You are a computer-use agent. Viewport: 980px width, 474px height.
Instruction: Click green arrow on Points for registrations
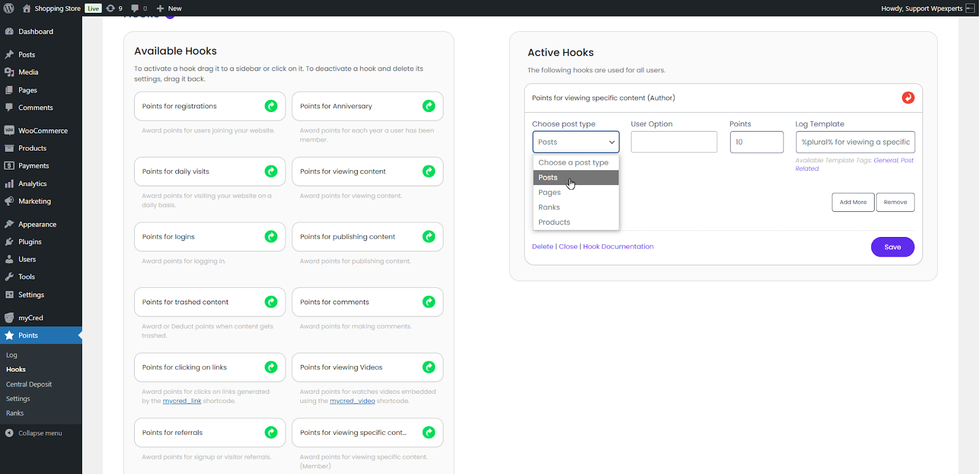pos(271,106)
